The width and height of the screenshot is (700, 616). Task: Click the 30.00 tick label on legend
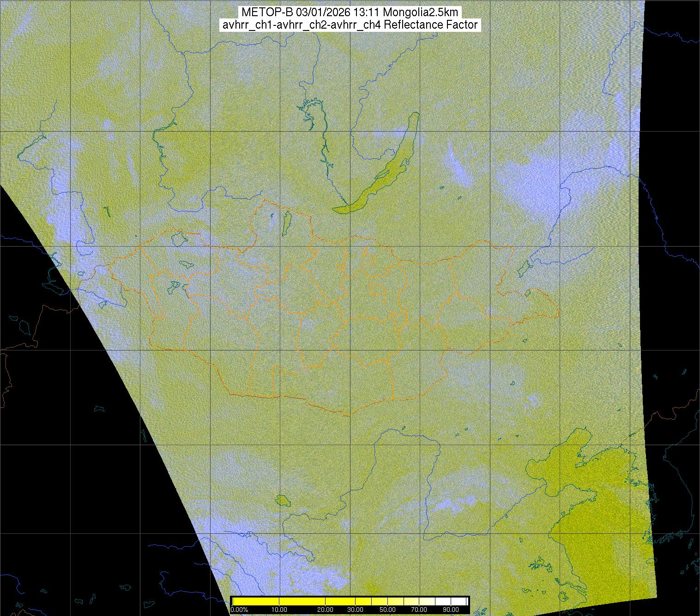(x=355, y=610)
